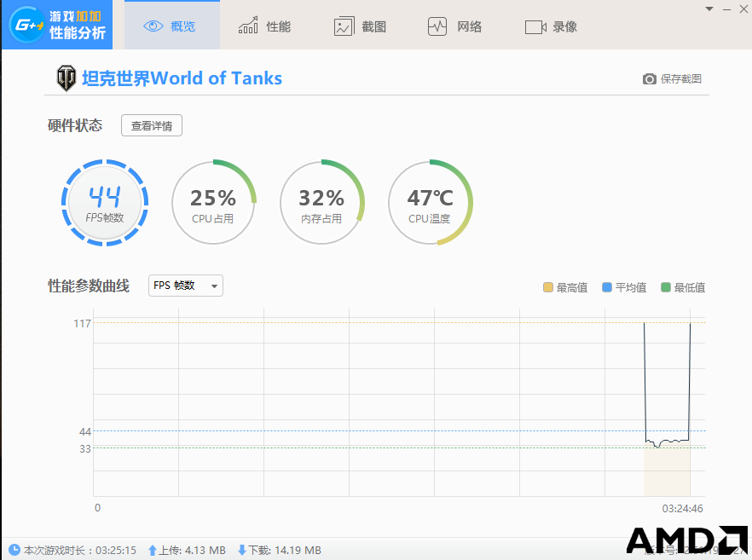
Task: Click the download arrow icon beside 下载
Action: (242, 550)
